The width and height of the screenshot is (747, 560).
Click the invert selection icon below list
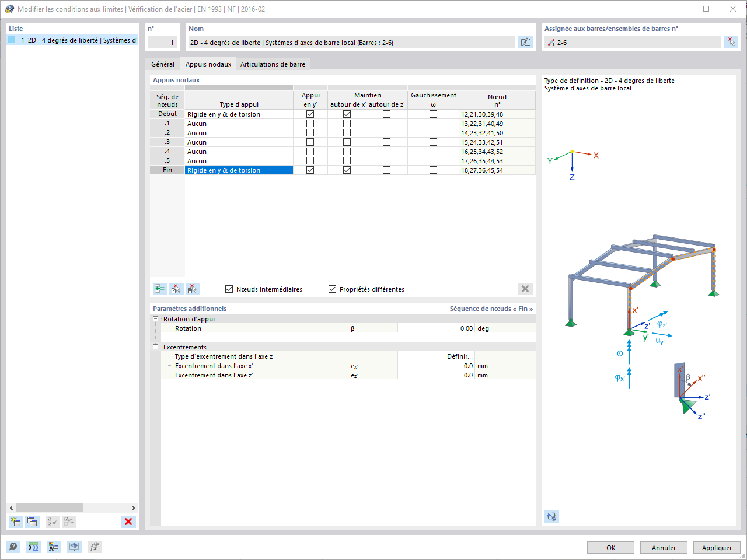pyautogui.click(x=69, y=521)
